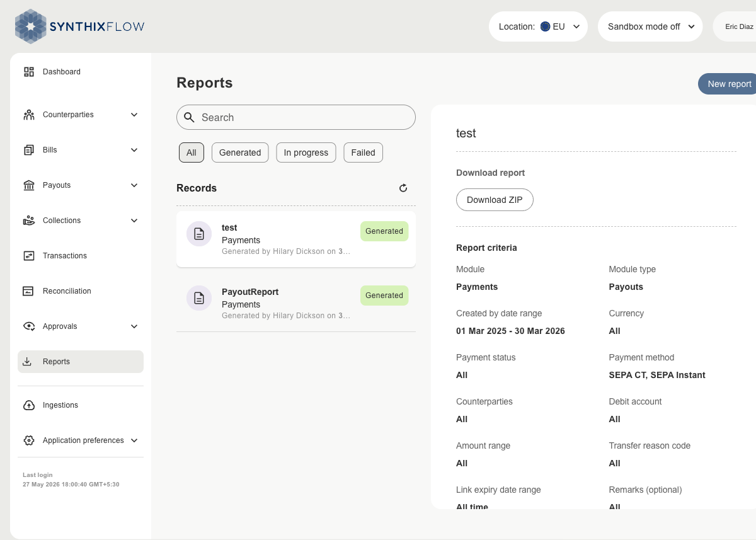Click the Amount range label
Viewport: 756px width, 540px height.
click(483, 445)
